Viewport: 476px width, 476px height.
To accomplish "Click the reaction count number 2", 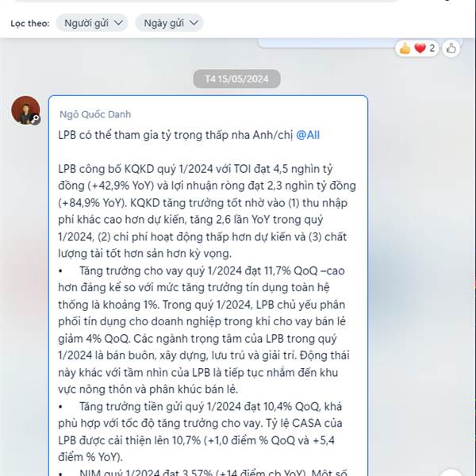I will [x=432, y=48].
